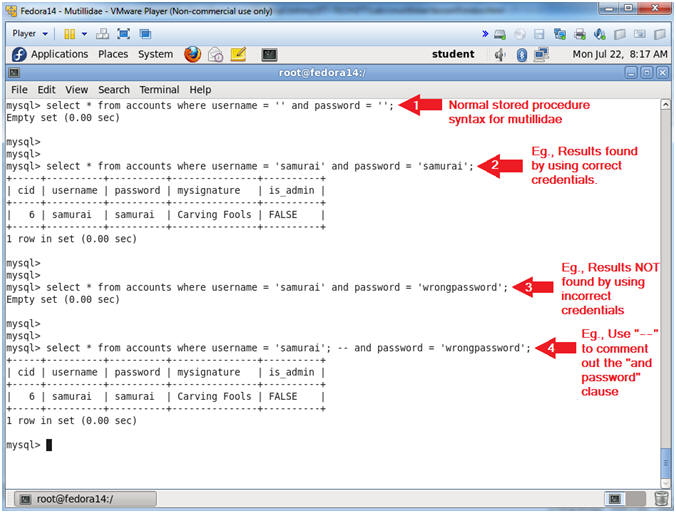Click the terminal scrollbar up arrow
This screenshot has width=676, height=513.
[665, 104]
